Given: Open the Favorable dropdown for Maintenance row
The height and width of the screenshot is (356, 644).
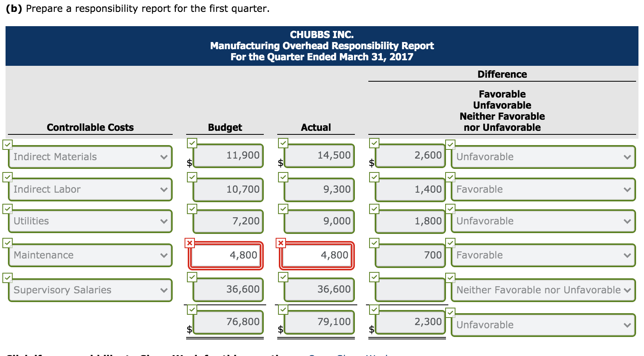Looking at the screenshot, I should coord(543,255).
